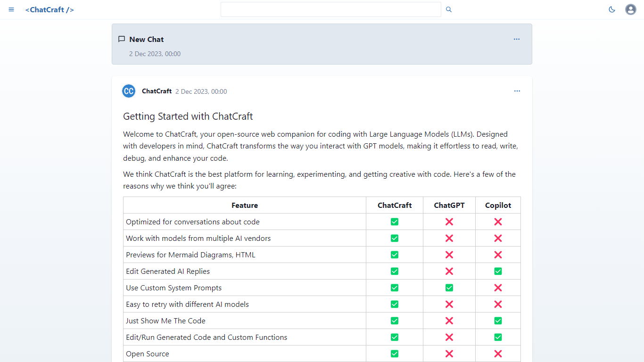
Task: Click the Getting Started with ChatCraft heading
Action: [188, 116]
